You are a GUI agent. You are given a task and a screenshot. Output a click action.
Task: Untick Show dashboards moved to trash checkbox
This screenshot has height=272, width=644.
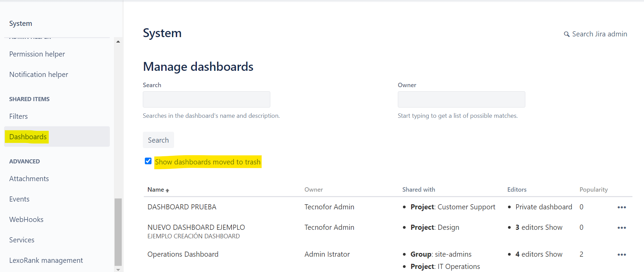pos(148,161)
